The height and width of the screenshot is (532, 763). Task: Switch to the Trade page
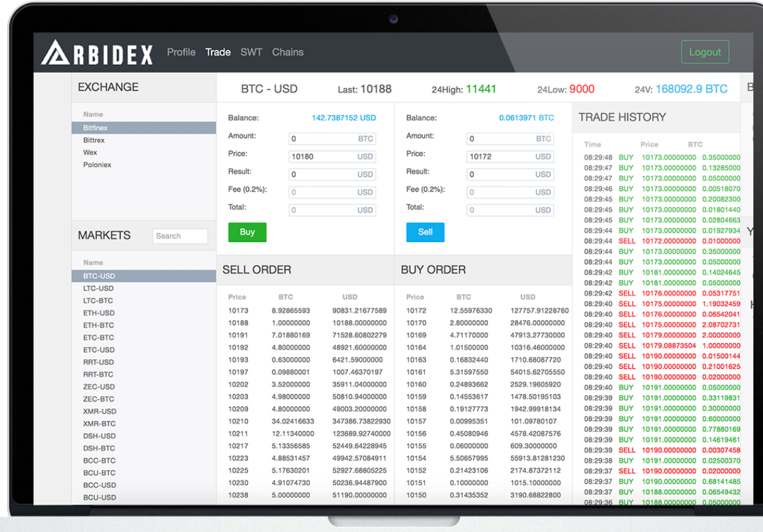(x=217, y=52)
